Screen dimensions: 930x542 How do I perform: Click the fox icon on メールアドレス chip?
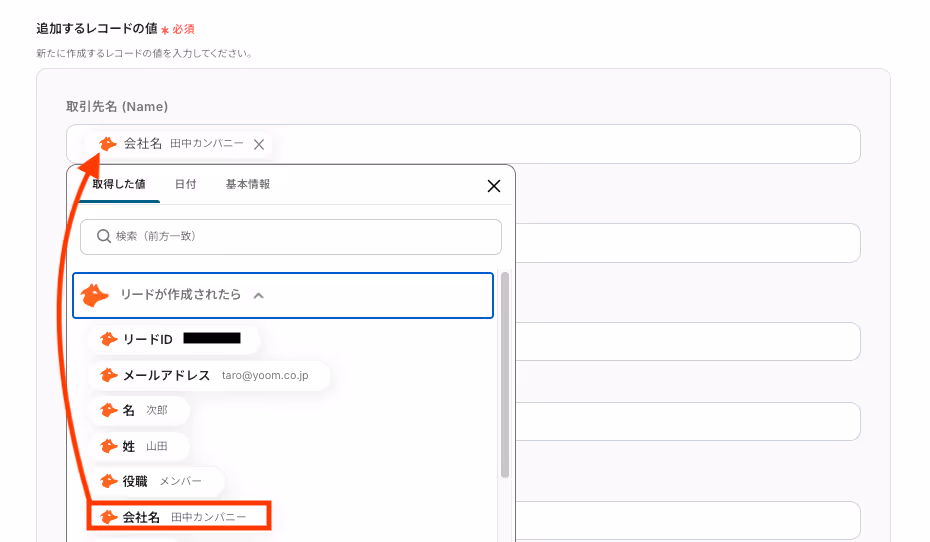(108, 375)
